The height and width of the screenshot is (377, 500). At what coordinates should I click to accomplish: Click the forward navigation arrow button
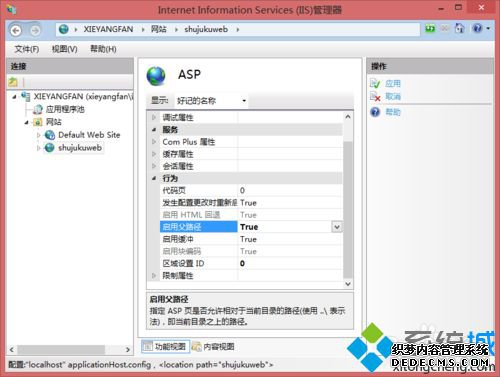pyautogui.click(x=35, y=30)
